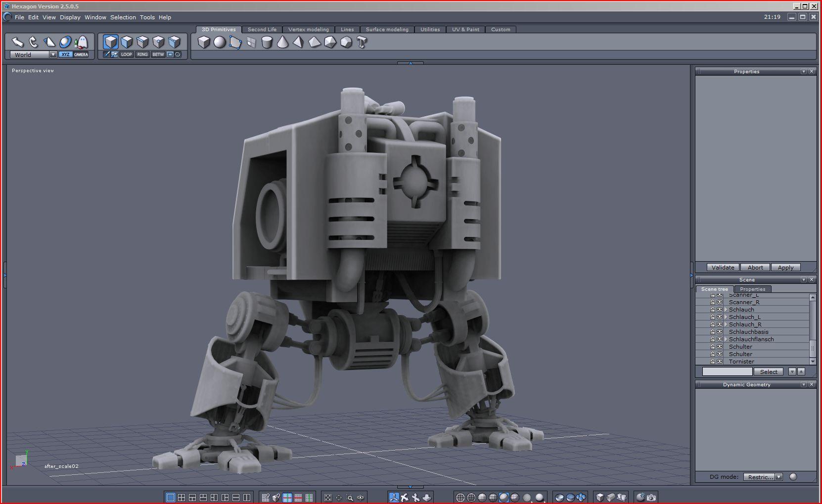The height and width of the screenshot is (504, 822).
Task: Hide the Schlauchbasis object with eye icon
Action: [720, 332]
